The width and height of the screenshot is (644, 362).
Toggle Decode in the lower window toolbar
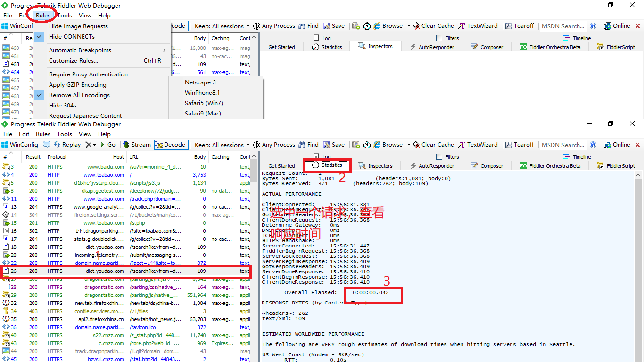click(170, 145)
